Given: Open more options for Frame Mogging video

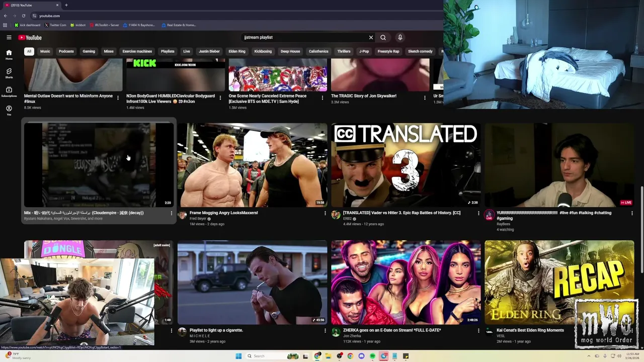Looking at the screenshot, I should (325, 213).
